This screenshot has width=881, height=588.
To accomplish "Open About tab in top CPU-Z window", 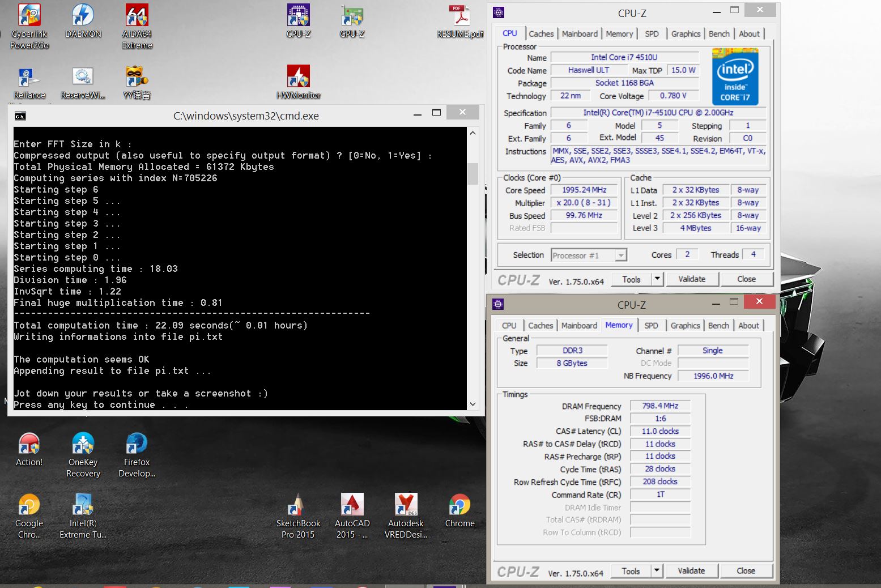I will [749, 34].
